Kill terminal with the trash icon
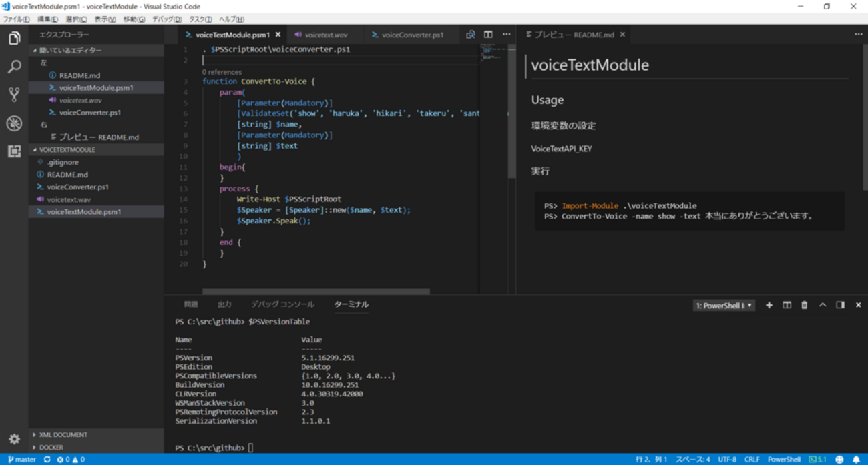The width and height of the screenshot is (868, 465). 805,305
